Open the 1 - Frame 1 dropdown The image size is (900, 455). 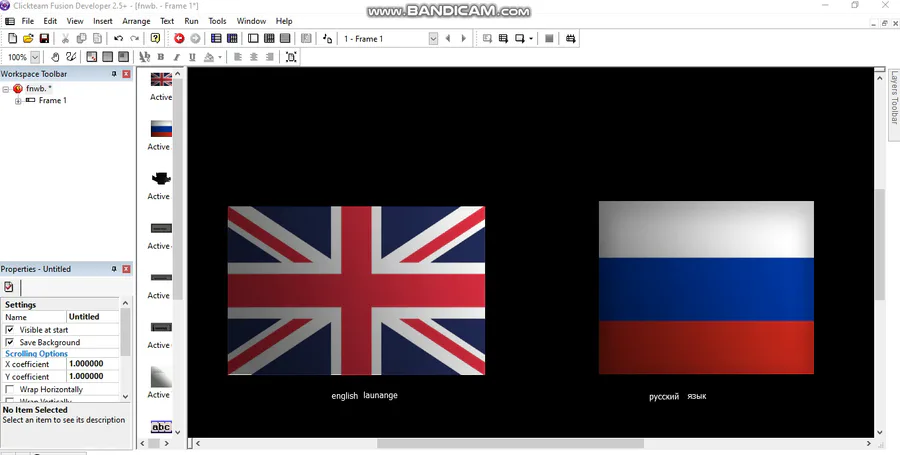(433, 38)
